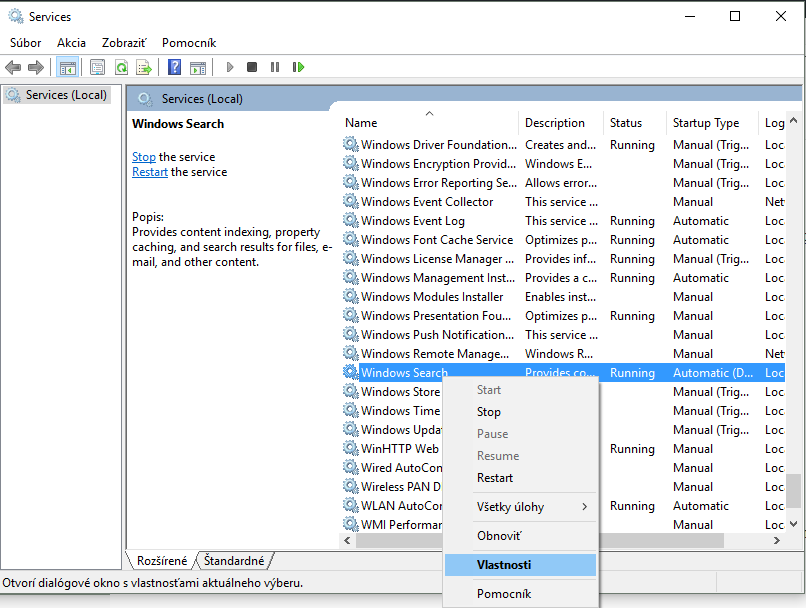Select the Windows Time service row

[392, 411]
